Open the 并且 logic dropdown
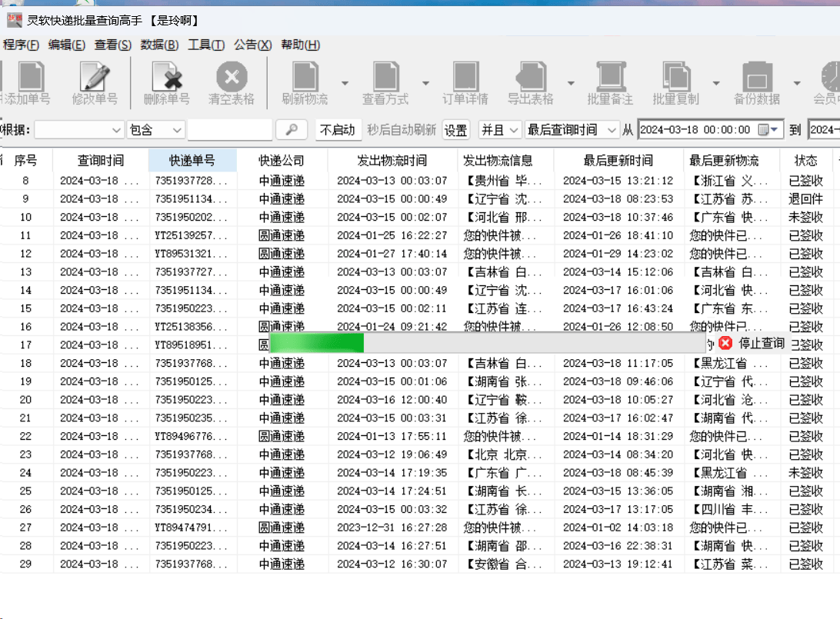The width and height of the screenshot is (840, 619). (499, 130)
